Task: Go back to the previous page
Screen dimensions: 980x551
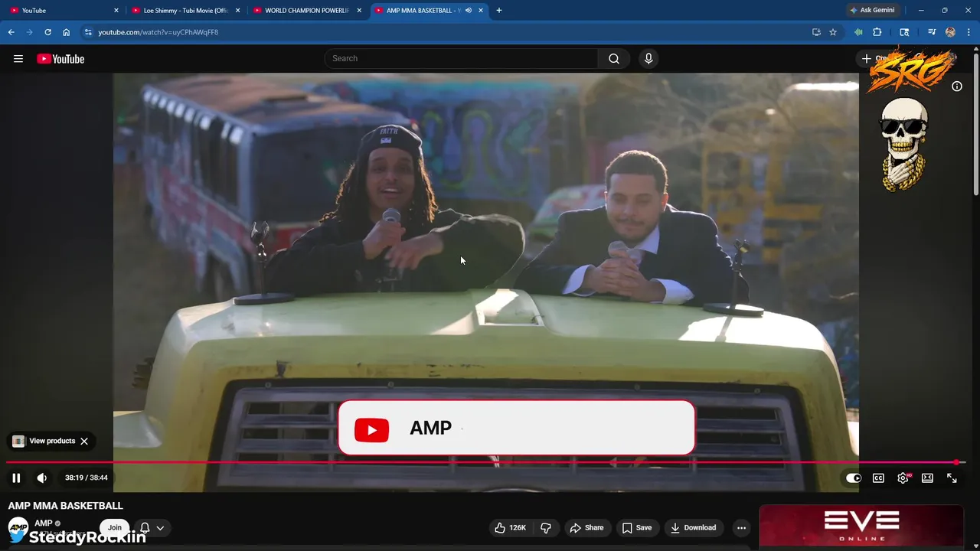Action: pyautogui.click(x=11, y=32)
